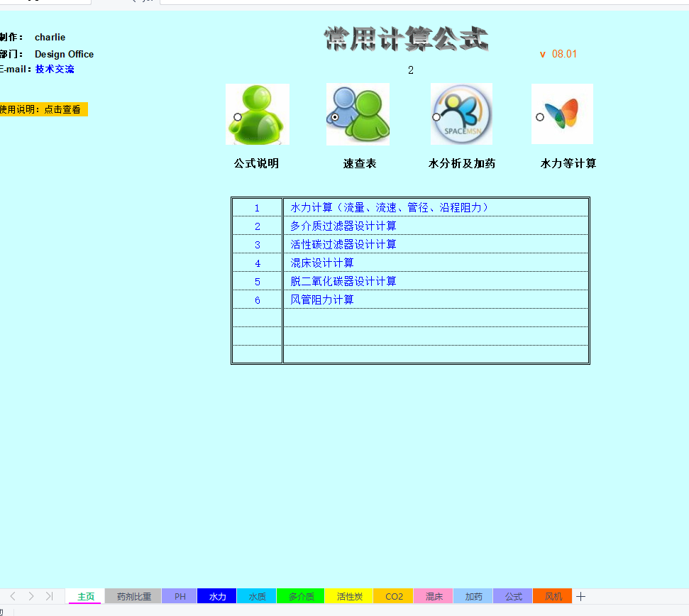This screenshot has width=689, height=616.
Task: Click the cell showing 2 below the title
Action: [x=410, y=70]
